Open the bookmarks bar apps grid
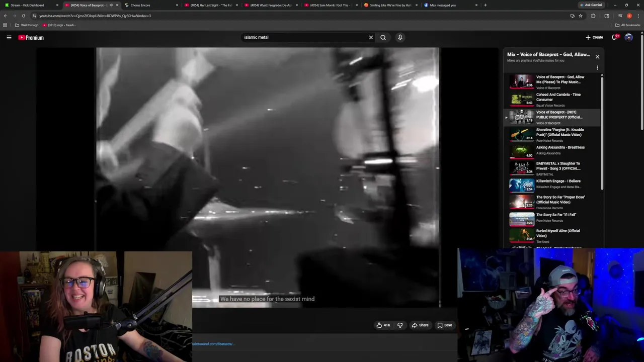Screen dimensions: 644x362 [5, 25]
